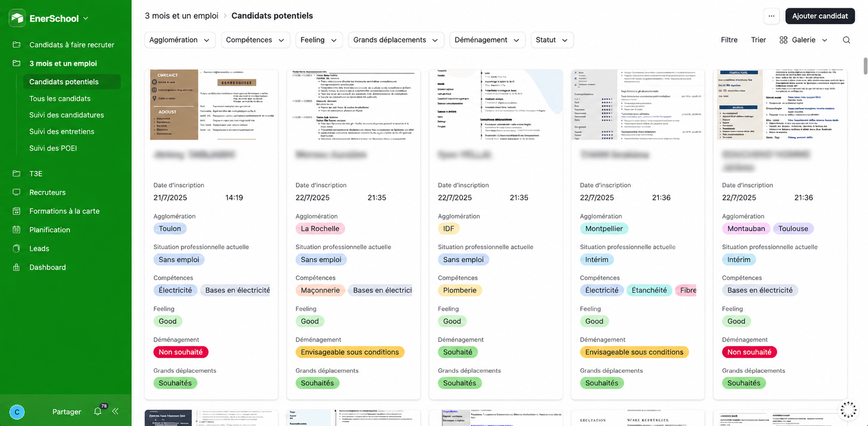Open the notifications bell icon
This screenshot has height=426, width=868.
[98, 411]
